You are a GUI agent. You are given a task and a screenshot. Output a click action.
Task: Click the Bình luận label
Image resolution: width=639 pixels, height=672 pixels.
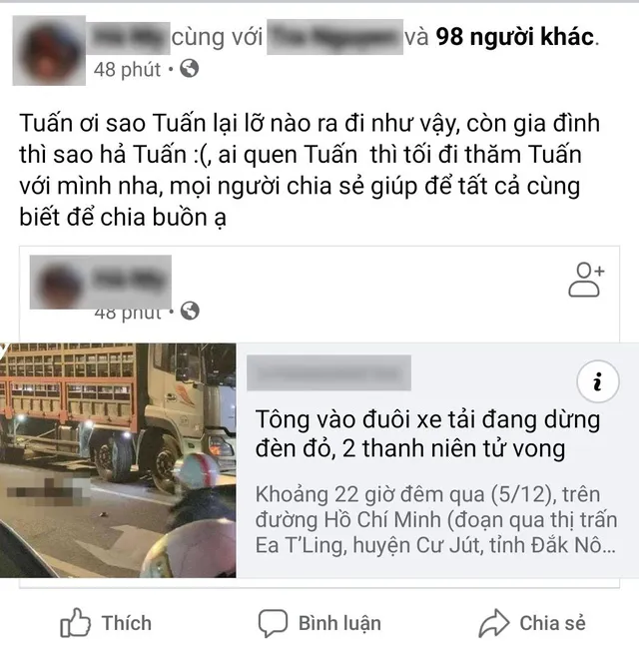click(x=339, y=623)
